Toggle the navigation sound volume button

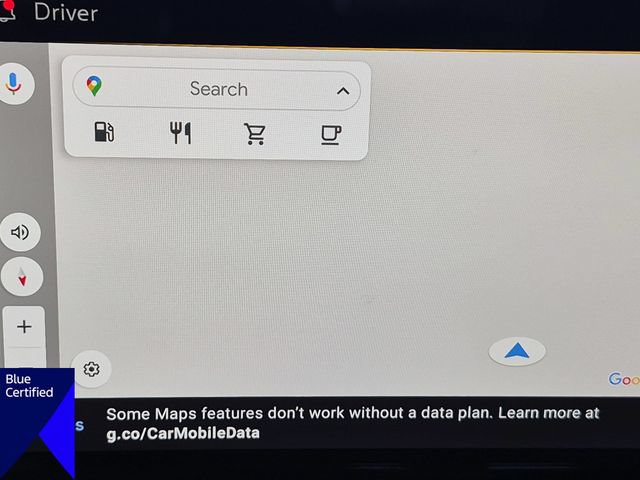(20, 232)
